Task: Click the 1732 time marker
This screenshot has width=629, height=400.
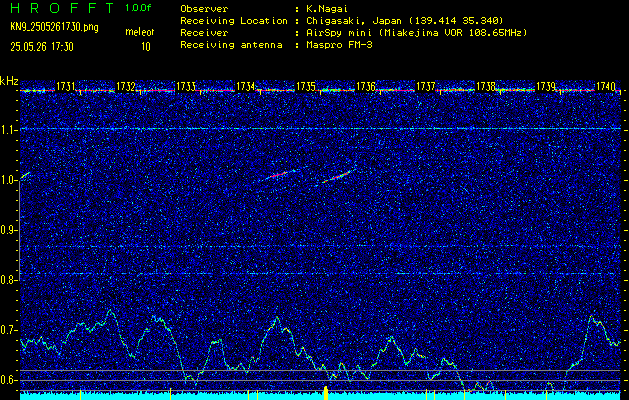Action: pyautogui.click(x=126, y=86)
